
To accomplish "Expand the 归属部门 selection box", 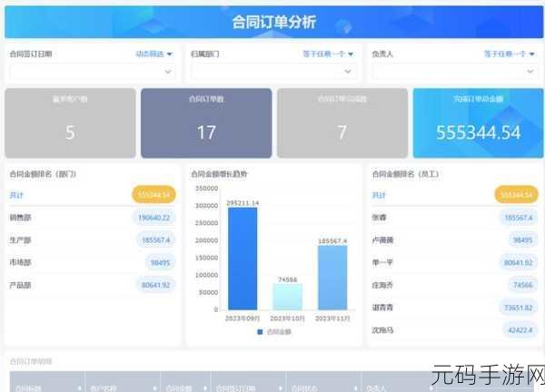I will [274, 72].
